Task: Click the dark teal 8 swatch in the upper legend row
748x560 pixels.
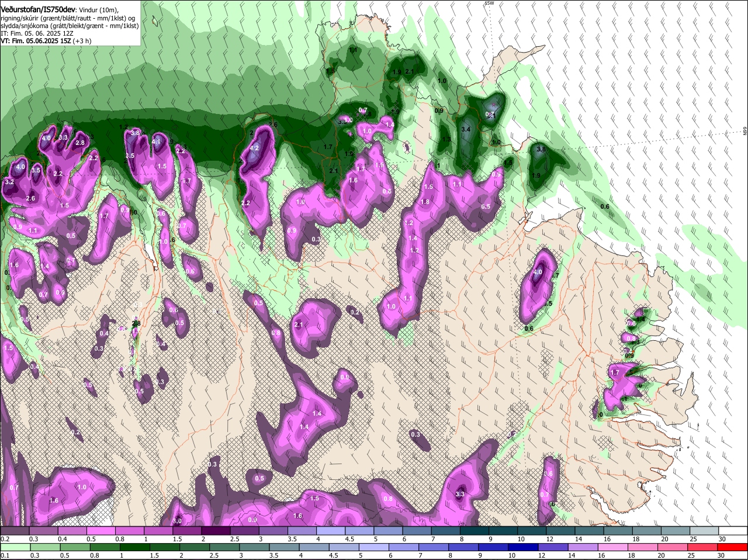Action: coord(475,531)
